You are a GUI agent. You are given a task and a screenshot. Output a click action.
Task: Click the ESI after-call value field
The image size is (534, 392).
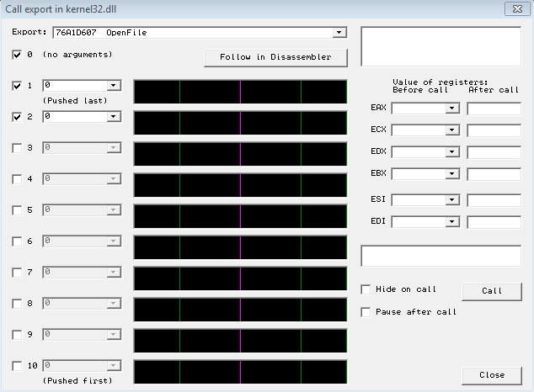[x=494, y=200]
